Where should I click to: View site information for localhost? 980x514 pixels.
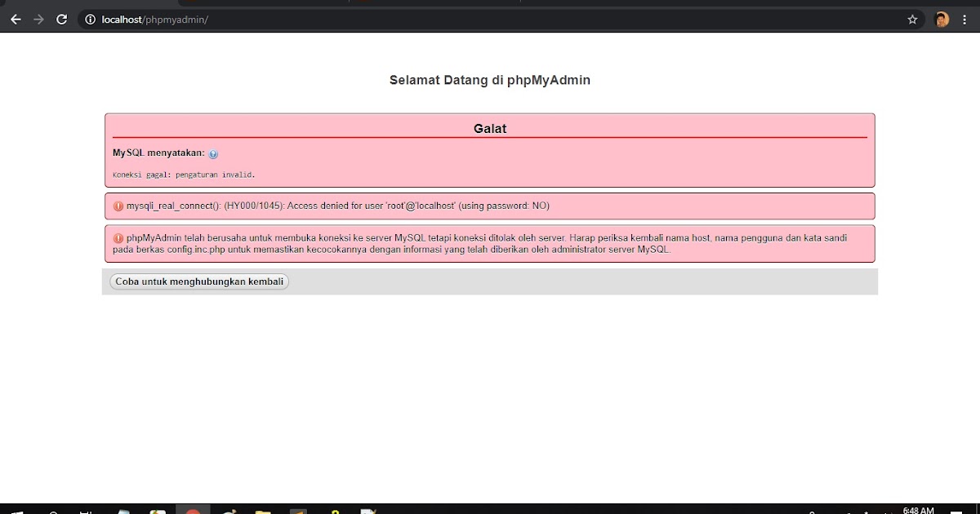(x=91, y=20)
